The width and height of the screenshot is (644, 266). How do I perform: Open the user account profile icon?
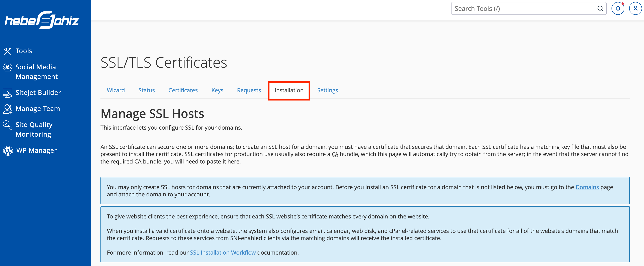[635, 9]
